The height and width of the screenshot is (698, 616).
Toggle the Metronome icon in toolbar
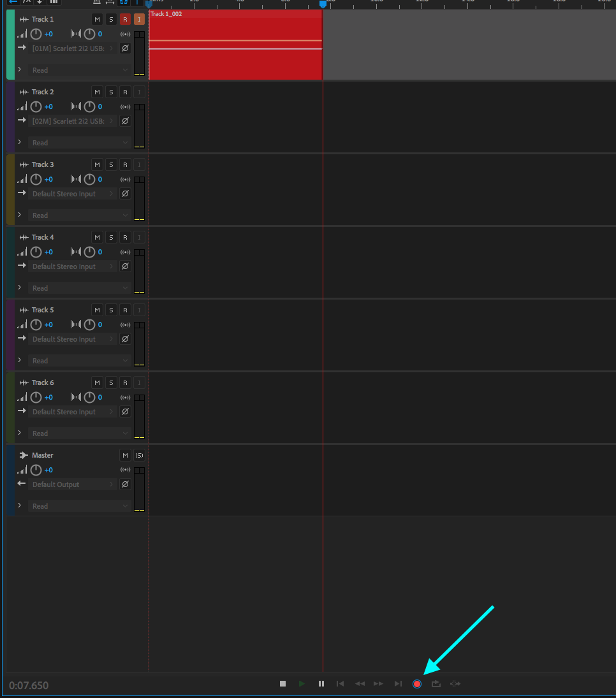[x=97, y=2]
